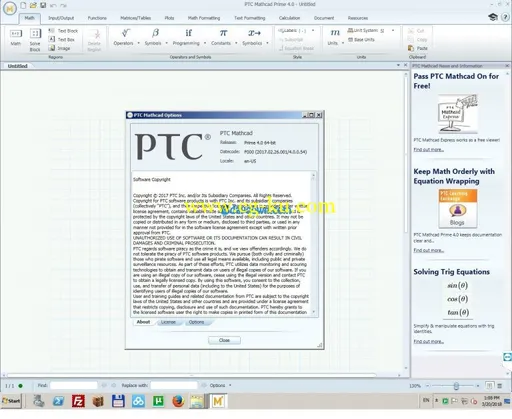Expand the Symbols dropdown arrow
The height and width of the screenshot is (419, 512).
click(x=166, y=43)
